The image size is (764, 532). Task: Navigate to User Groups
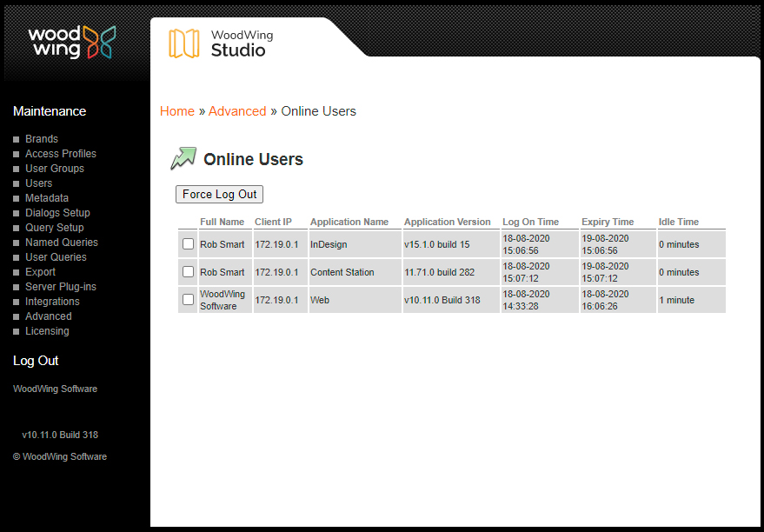[x=55, y=169]
